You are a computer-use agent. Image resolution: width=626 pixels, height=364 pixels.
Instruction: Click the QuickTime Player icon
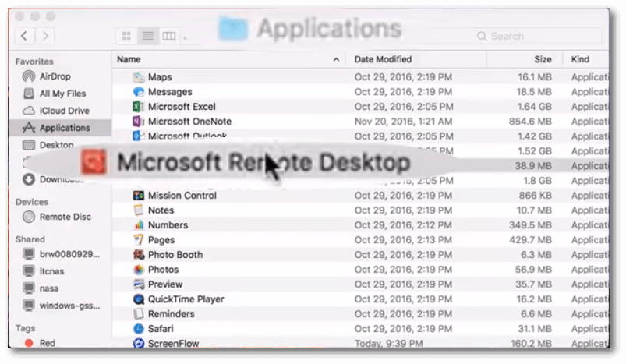tap(139, 299)
